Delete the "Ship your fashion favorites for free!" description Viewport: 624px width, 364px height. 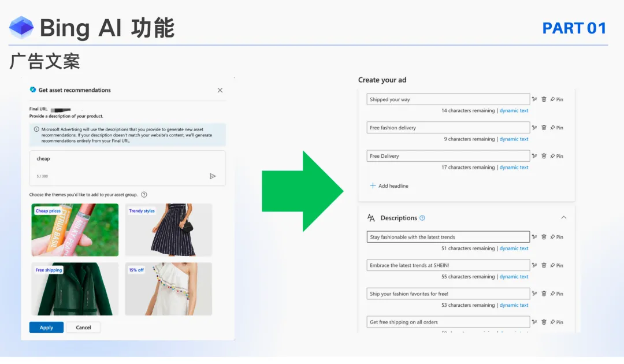tap(544, 294)
